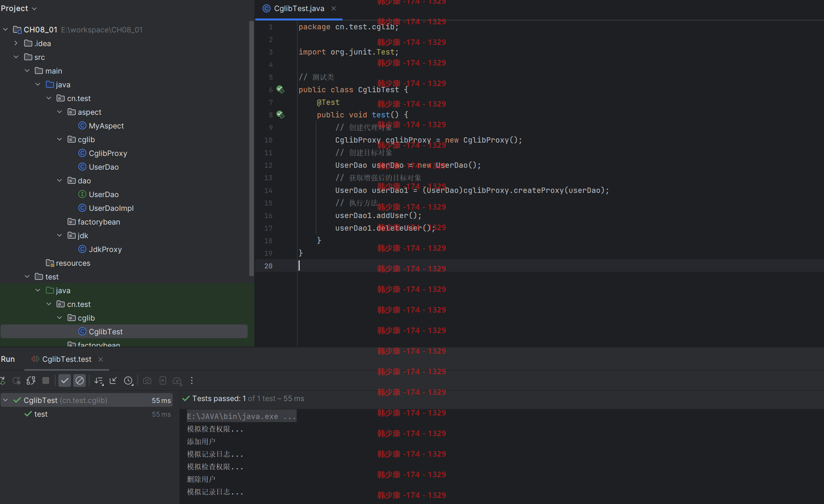Run test() method from gutter icon
The image size is (824, 504).
click(280, 115)
